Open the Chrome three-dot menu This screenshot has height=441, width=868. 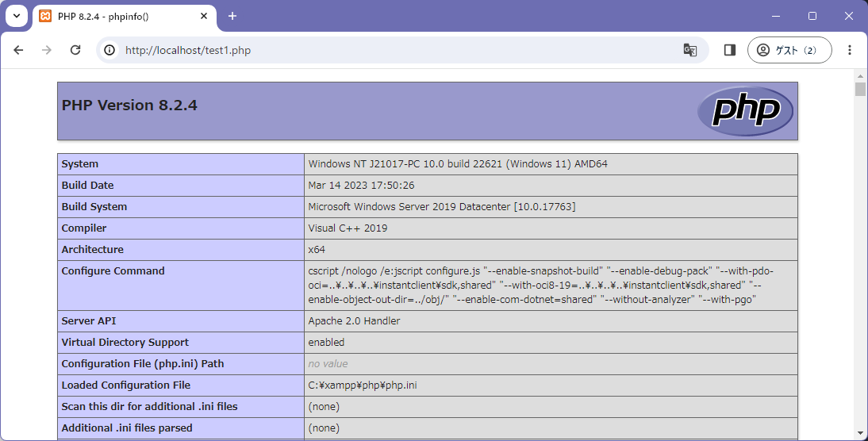[x=849, y=50]
